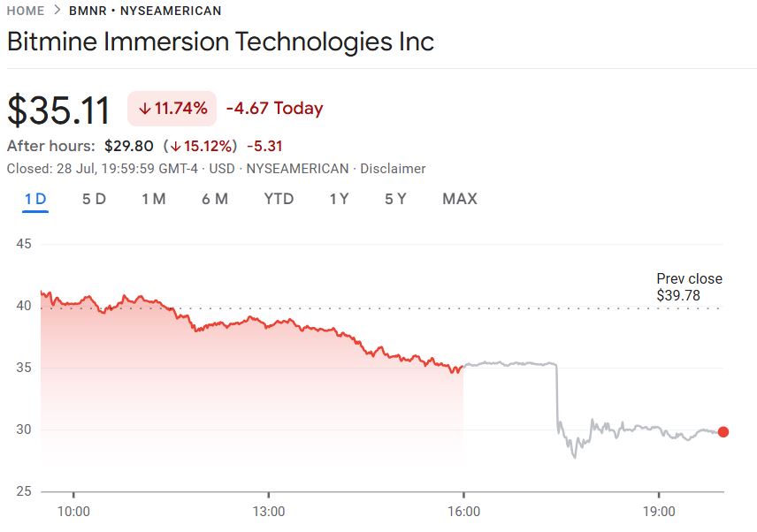Click the red end-of-line price dot
Viewport: 757px width, 532px height.
[x=723, y=432]
